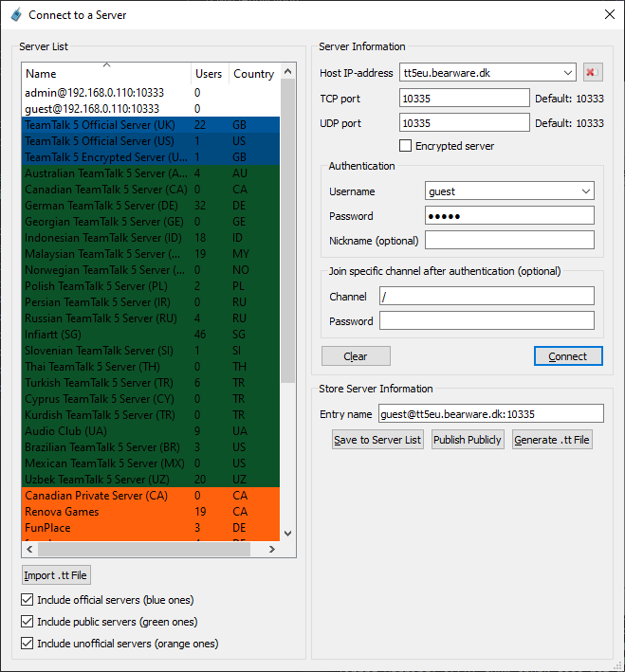Click the horizontal scroll right arrow
This screenshot has width=625, height=672.
pos(271,549)
